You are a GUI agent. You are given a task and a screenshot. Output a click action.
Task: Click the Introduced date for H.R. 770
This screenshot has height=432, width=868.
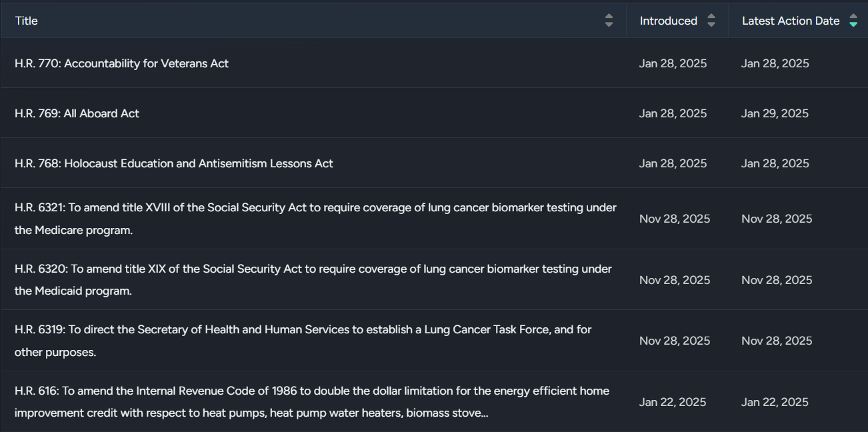click(x=673, y=63)
